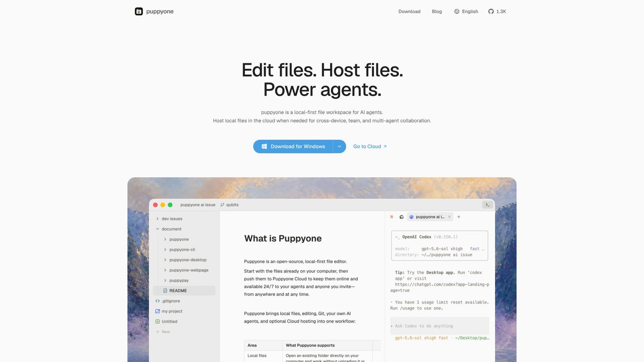Click the Ask Codex input field
This screenshot has height=362, width=644.
pyautogui.click(x=440, y=326)
